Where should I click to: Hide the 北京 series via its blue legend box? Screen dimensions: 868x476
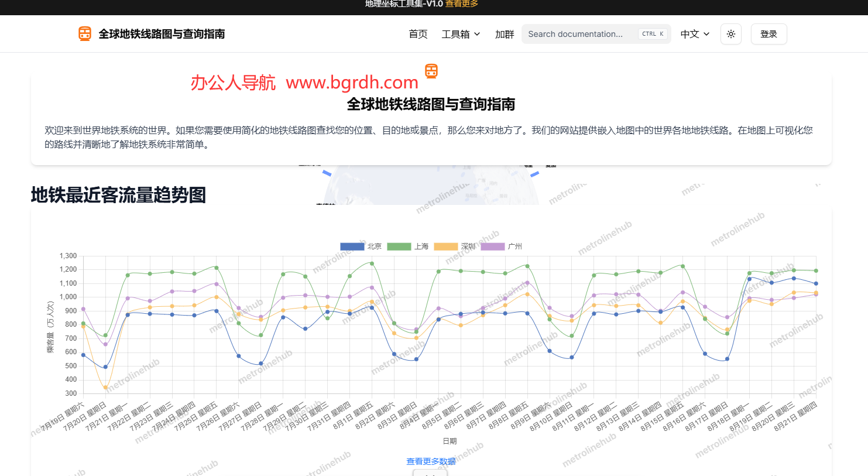coord(352,246)
